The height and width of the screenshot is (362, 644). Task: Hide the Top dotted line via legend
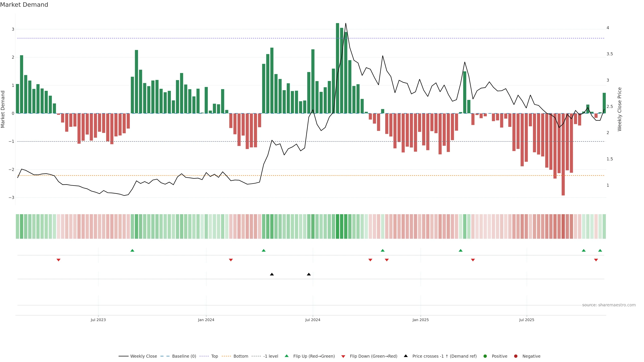point(214,356)
